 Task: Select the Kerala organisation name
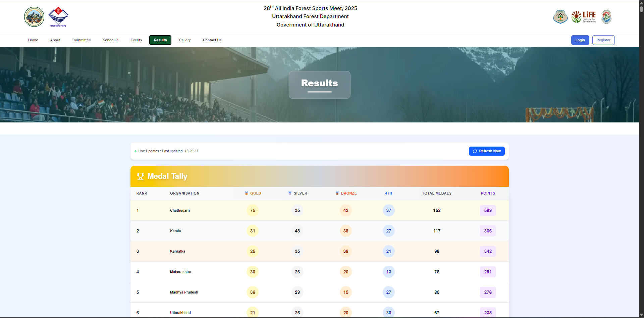pyautogui.click(x=175, y=231)
